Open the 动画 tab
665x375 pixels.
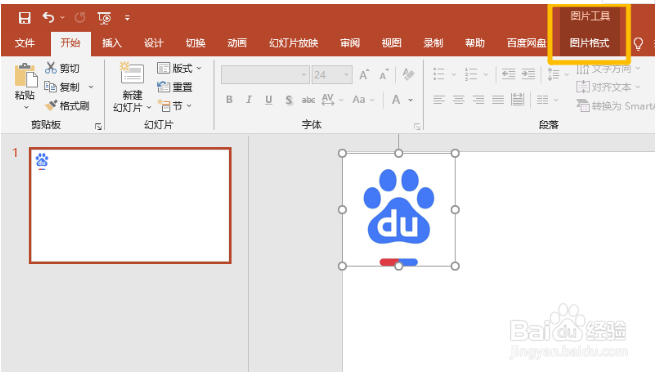click(x=237, y=43)
